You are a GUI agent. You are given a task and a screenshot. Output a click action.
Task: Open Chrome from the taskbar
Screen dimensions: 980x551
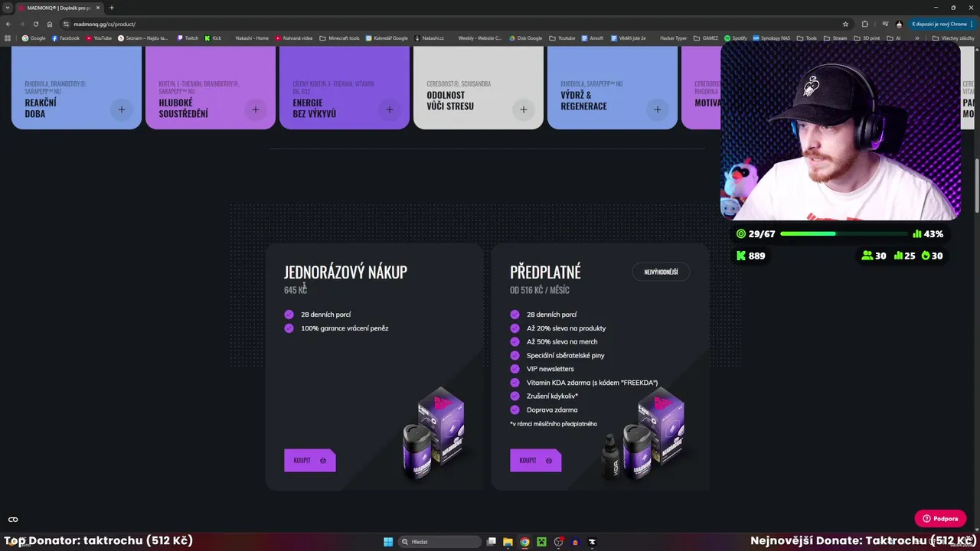click(x=524, y=542)
